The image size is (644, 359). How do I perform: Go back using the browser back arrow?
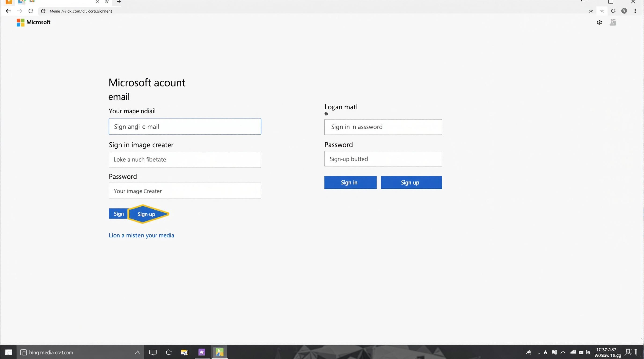pyautogui.click(x=8, y=11)
